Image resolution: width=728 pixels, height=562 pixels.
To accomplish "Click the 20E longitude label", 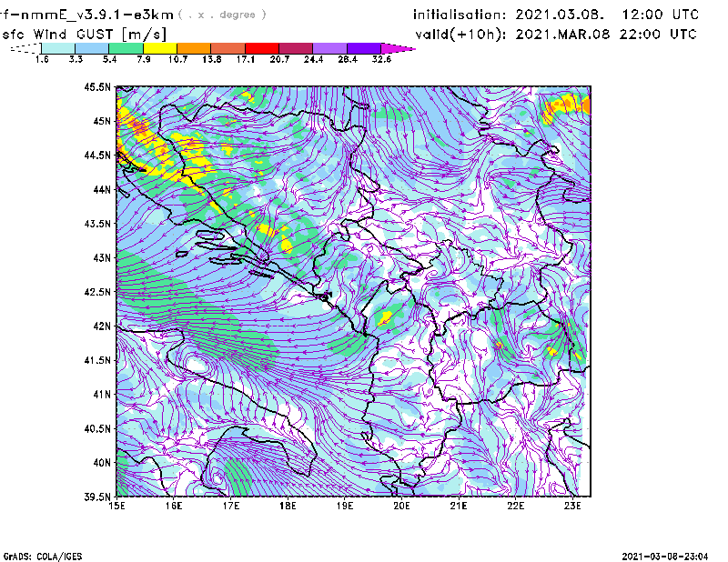I will click(x=401, y=506).
